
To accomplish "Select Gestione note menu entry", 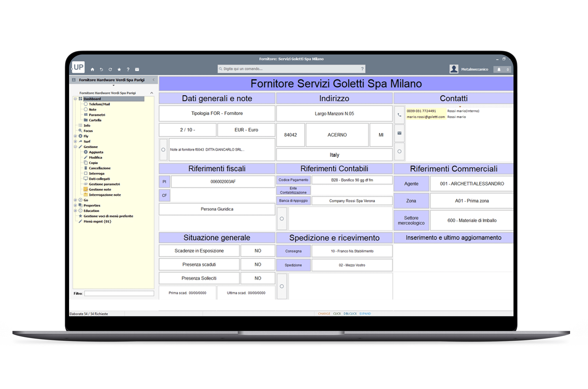I will coord(100,190).
